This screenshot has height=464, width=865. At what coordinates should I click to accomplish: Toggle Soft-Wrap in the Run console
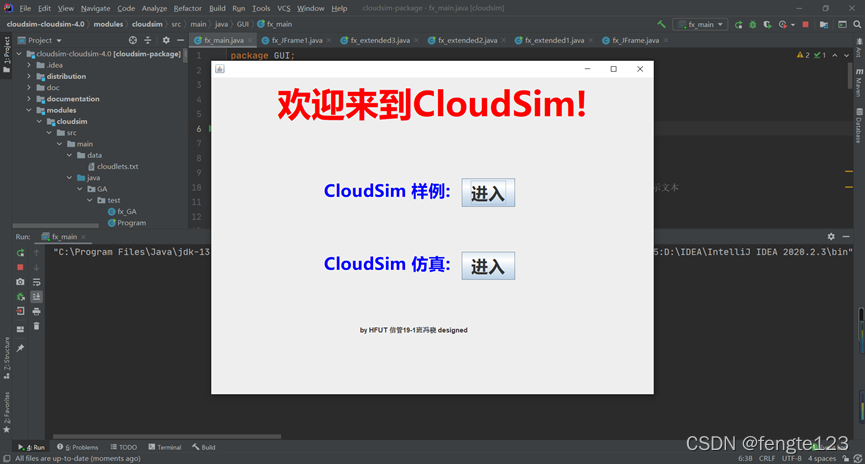point(36,282)
